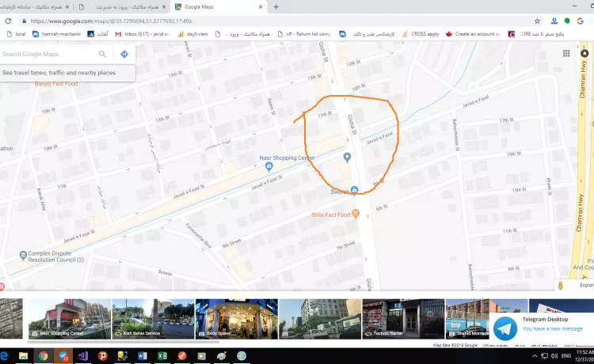Open the 'Create an account' bookmark
The height and width of the screenshot is (364, 594).
[x=473, y=34]
